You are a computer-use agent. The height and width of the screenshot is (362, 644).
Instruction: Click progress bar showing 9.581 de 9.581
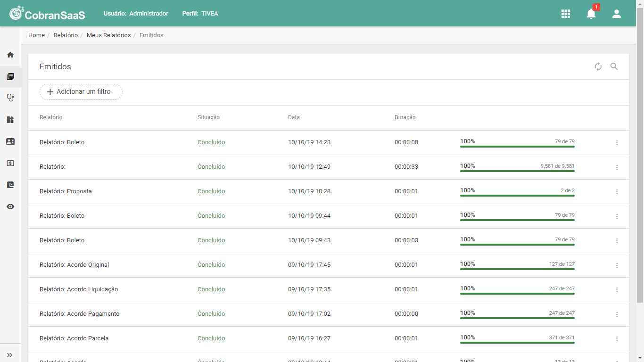[517, 171]
